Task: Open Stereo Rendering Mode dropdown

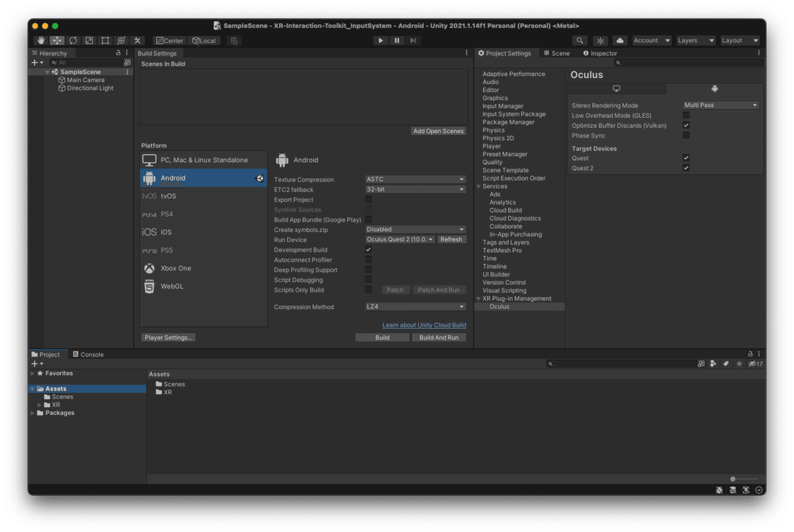Action: [x=721, y=105]
